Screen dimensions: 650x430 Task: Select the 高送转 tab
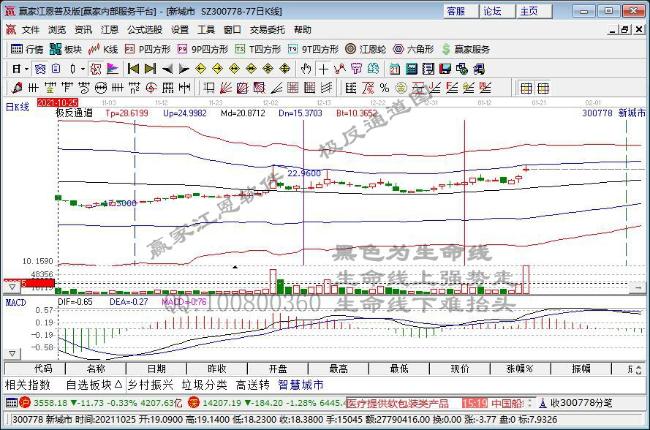click(x=252, y=384)
